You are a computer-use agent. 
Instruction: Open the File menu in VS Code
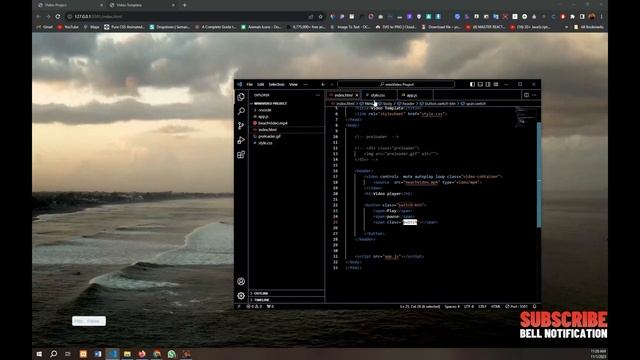pos(249,84)
